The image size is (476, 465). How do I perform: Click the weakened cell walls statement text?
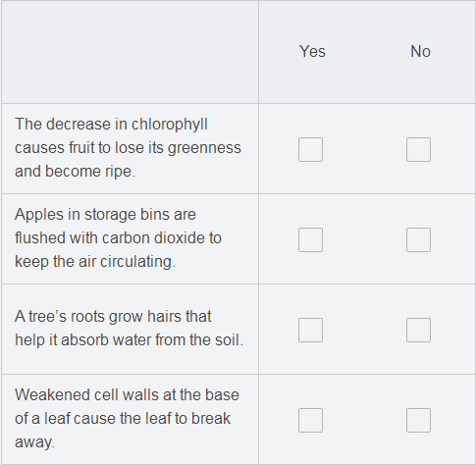127,419
